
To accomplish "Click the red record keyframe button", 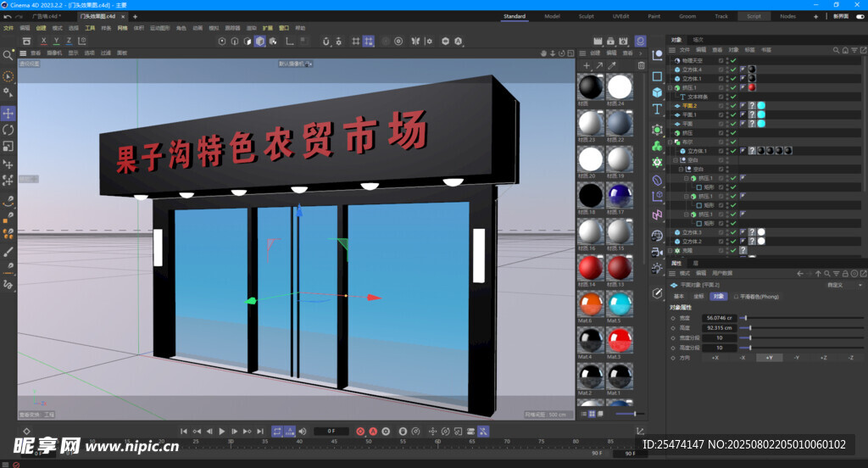I will [360, 432].
